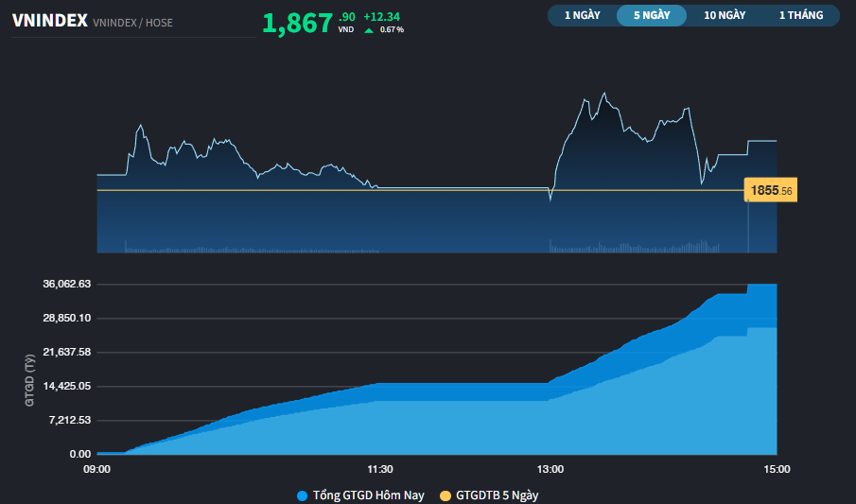Select the 1 NGÀY time range tab
The width and height of the screenshot is (856, 504).
point(582,15)
